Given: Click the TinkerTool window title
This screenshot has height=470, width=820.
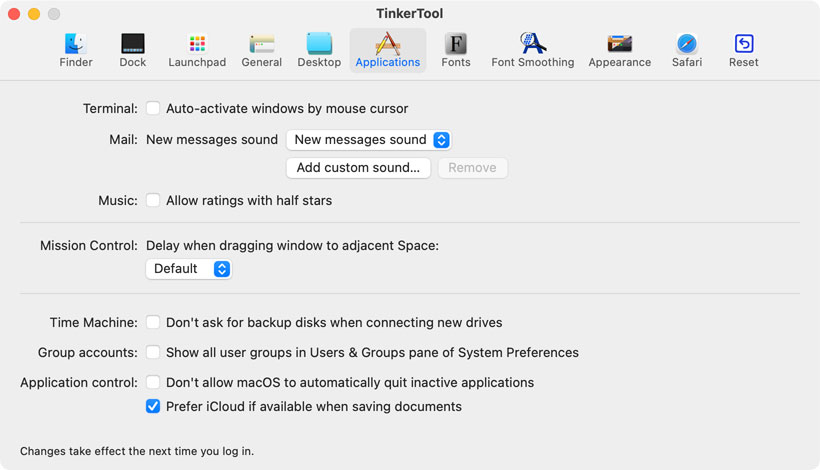Looking at the screenshot, I should pyautogui.click(x=409, y=14).
